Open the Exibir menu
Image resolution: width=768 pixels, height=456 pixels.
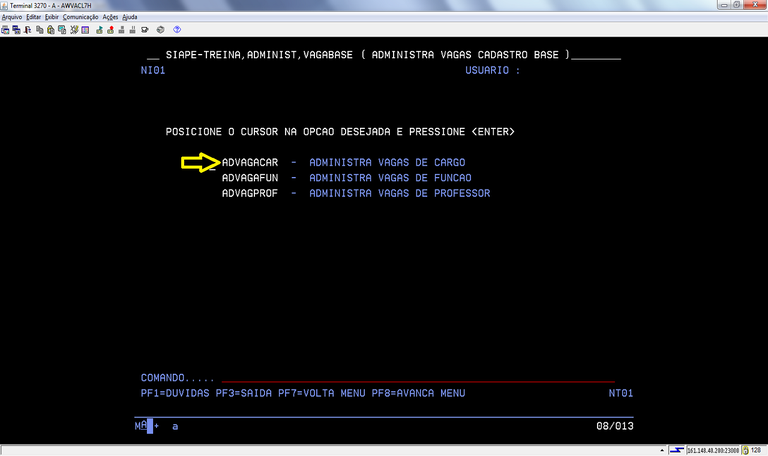click(51, 17)
